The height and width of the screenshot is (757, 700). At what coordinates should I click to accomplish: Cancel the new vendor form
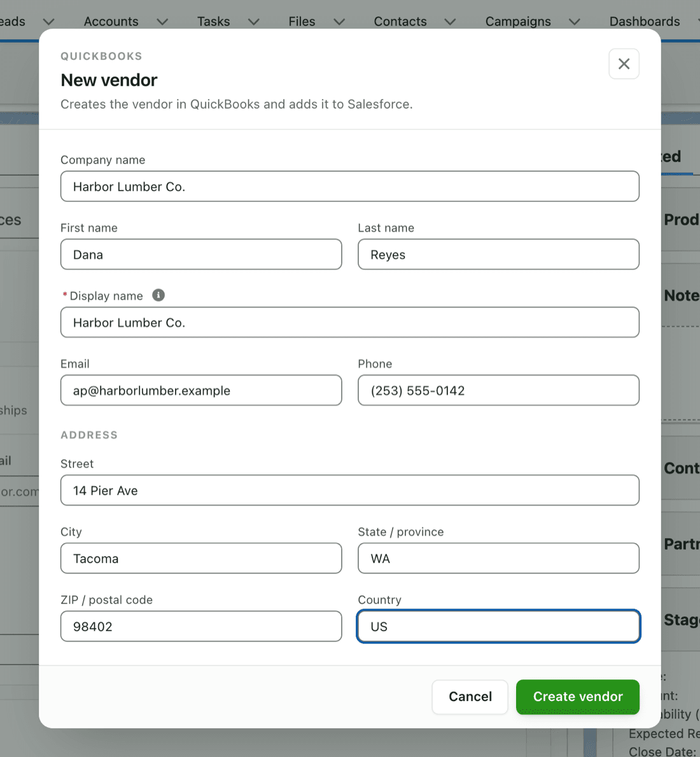coord(470,697)
